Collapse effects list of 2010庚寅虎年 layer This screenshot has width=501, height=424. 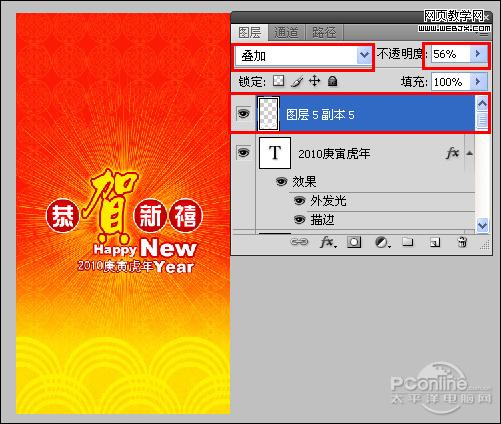[470, 153]
